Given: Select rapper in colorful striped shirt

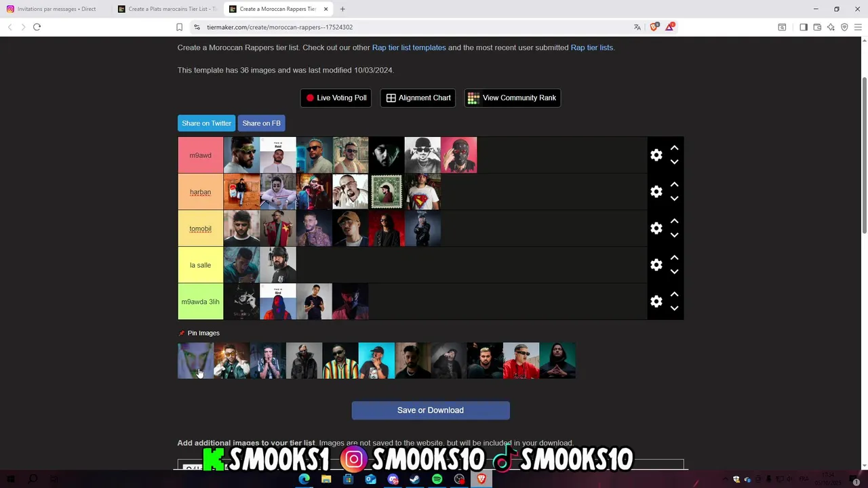Looking at the screenshot, I should (x=340, y=361).
